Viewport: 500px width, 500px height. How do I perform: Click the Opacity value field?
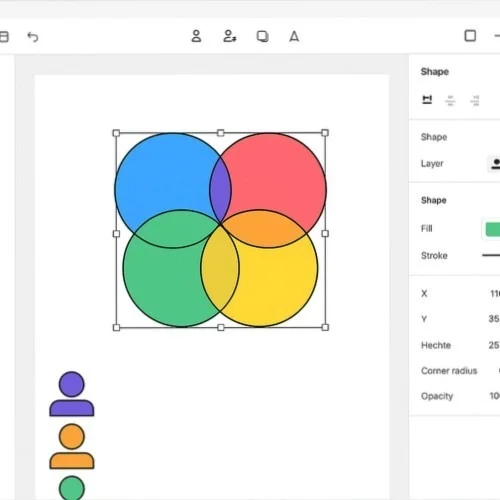495,396
